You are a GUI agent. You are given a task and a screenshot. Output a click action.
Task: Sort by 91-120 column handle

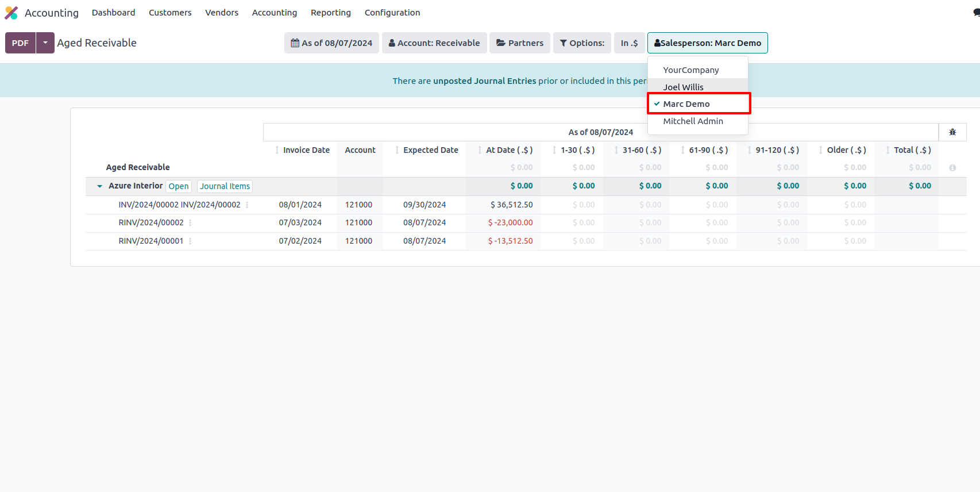tap(750, 150)
